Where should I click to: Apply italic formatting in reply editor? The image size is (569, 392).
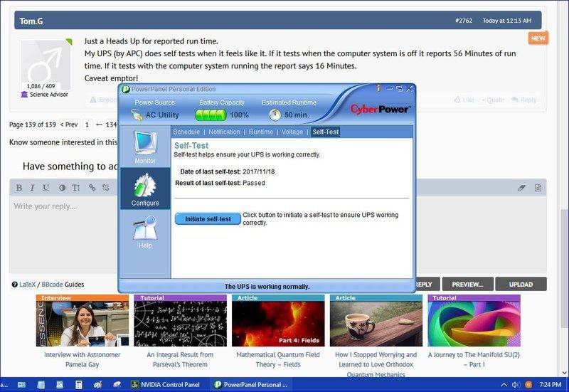[32, 188]
